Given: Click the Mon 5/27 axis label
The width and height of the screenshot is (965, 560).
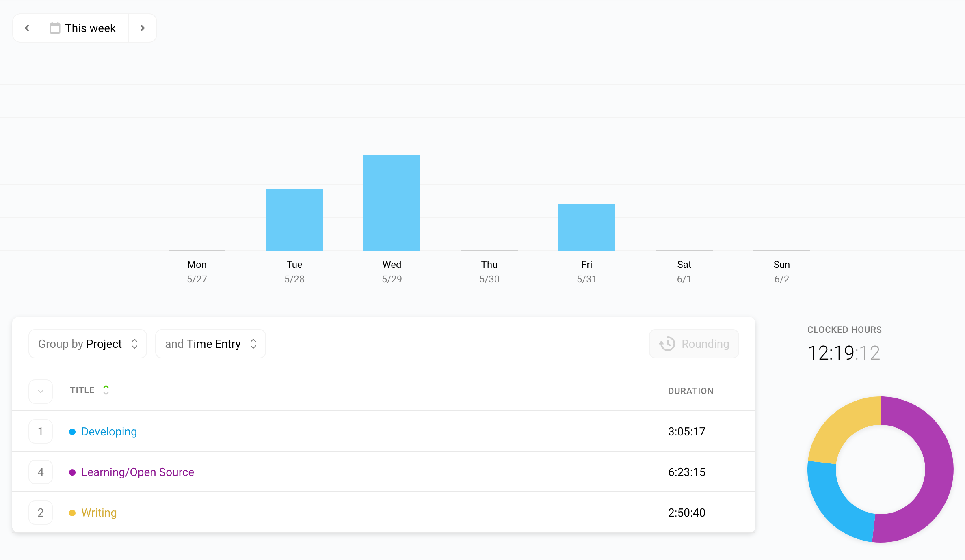Looking at the screenshot, I should 197,271.
